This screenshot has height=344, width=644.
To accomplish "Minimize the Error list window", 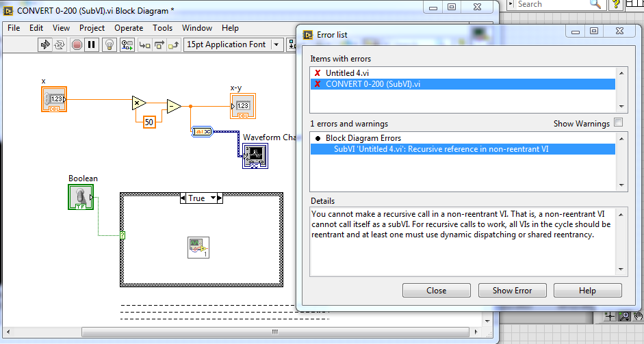I will [576, 31].
